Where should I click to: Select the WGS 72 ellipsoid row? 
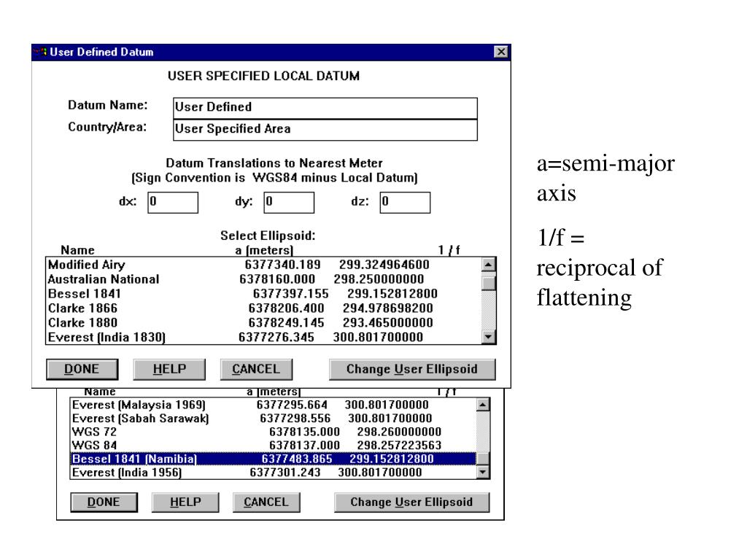tap(273, 432)
